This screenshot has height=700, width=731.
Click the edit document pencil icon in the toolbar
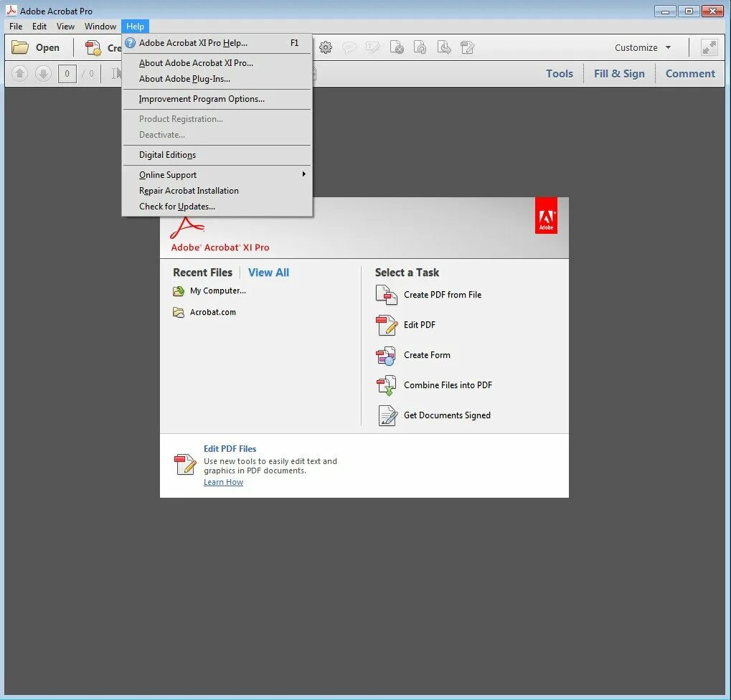tap(467, 47)
